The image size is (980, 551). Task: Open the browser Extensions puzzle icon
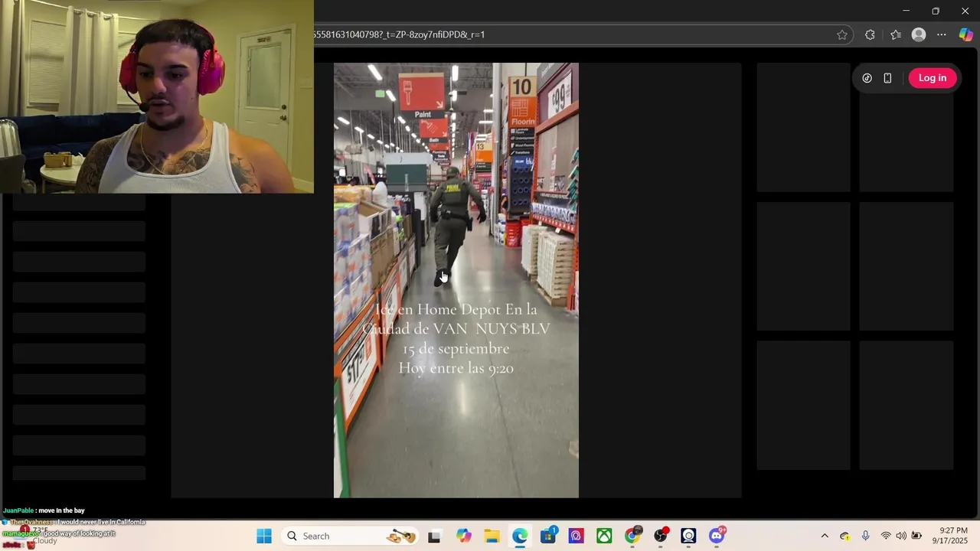tap(870, 34)
